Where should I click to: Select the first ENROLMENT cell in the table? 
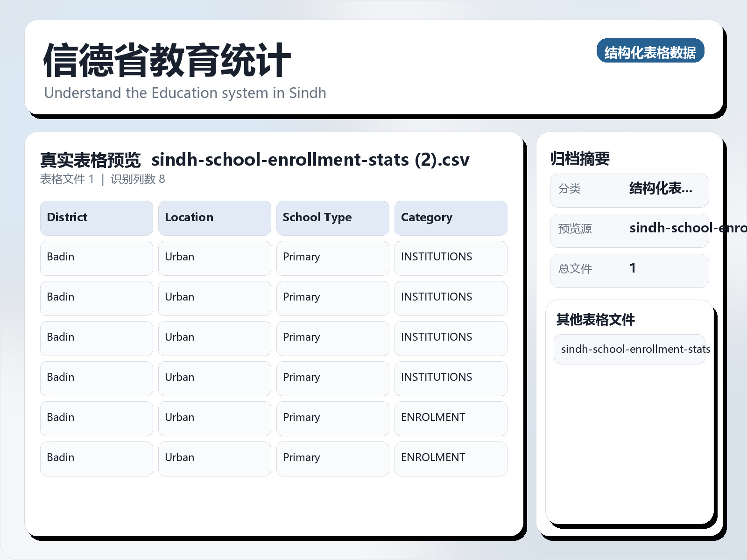click(x=451, y=418)
